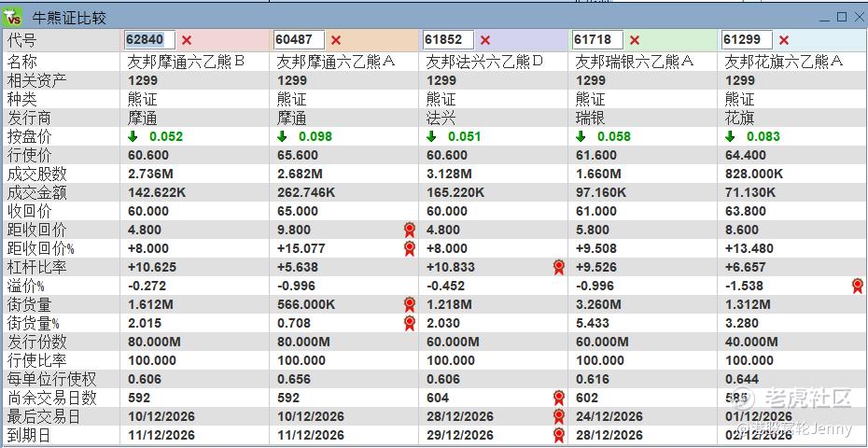Viewport: 868px width, 448px height.
Task: Click the red award badge beside 28/12/2026
Action: coord(559,416)
